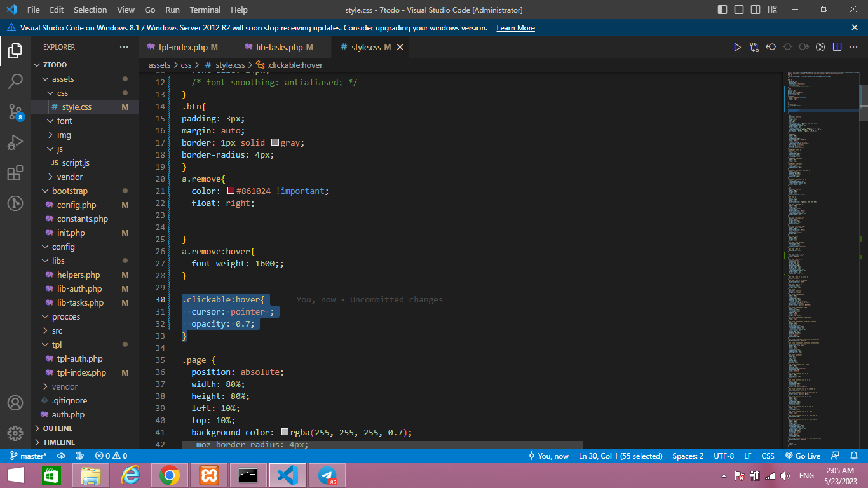Viewport: 868px width, 488px height.
Task: Open Explorer views and more actions ellipsis
Action: (123, 47)
